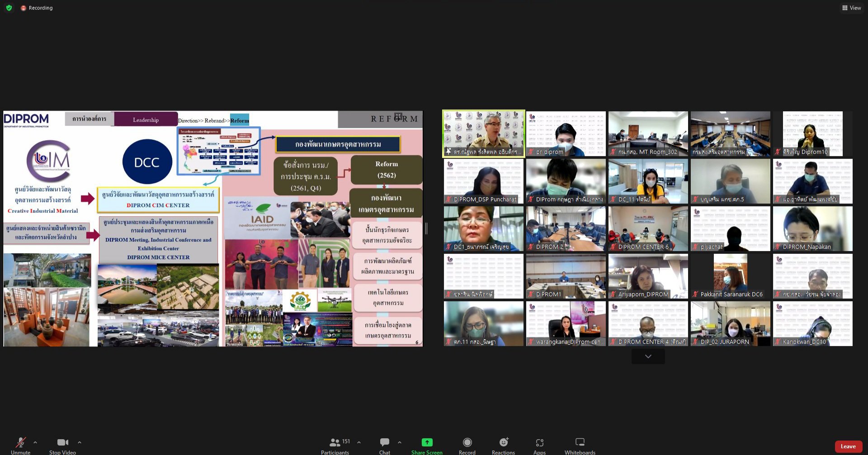Select Diprom10 participant video tile
This screenshot has width=868, height=455.
pos(813,133)
